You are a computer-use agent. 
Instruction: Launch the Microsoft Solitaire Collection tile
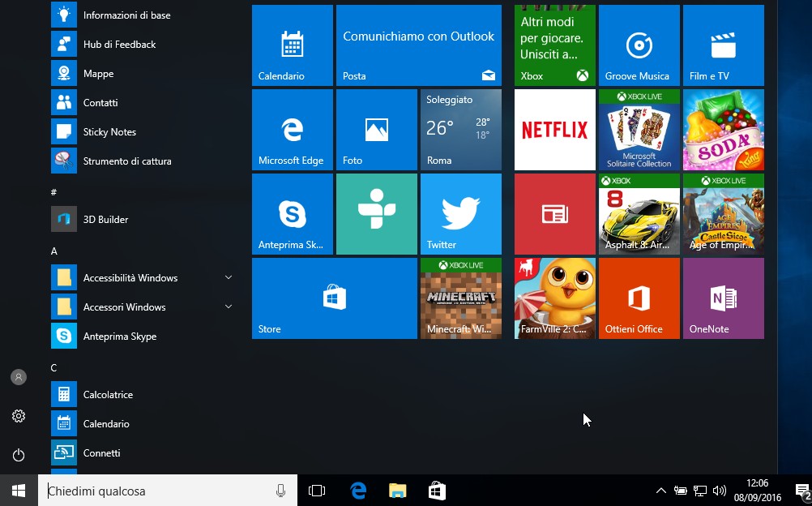point(639,130)
